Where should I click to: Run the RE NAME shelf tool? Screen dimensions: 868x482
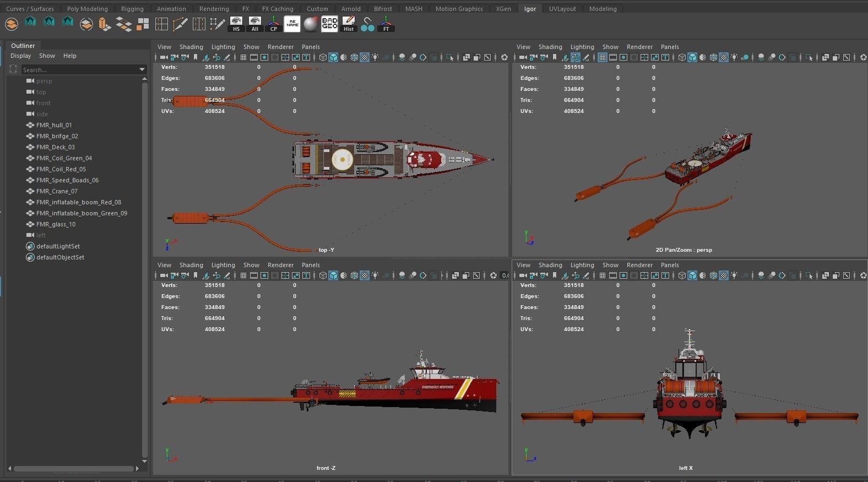click(292, 24)
